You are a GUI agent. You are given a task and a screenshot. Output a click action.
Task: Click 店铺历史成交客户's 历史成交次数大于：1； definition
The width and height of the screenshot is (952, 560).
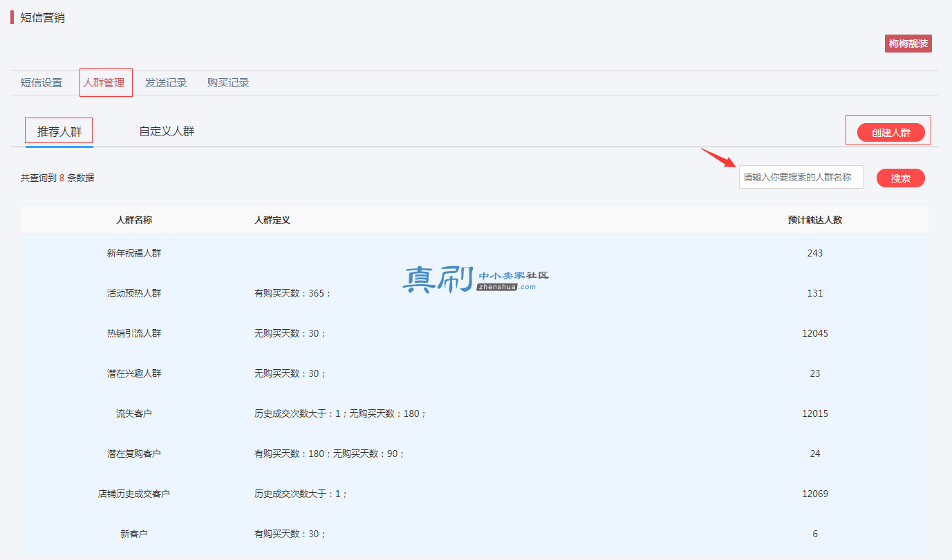click(301, 494)
